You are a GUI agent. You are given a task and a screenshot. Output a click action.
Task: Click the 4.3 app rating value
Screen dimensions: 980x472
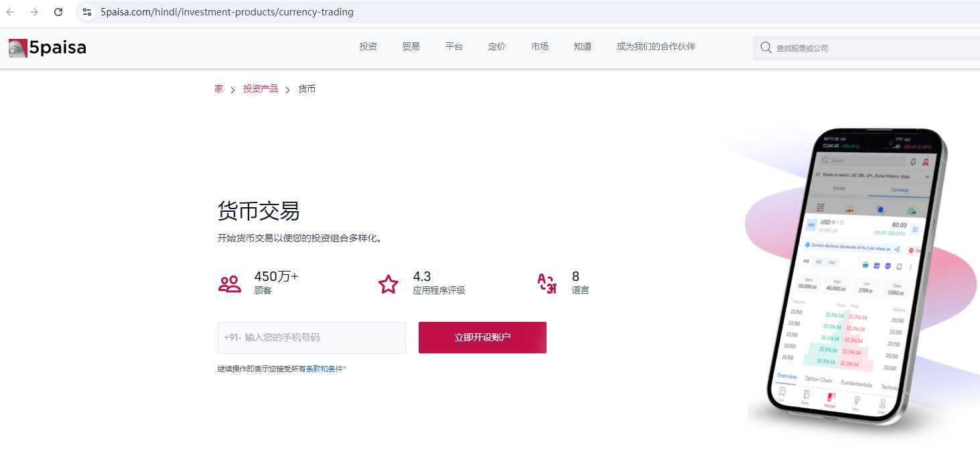click(422, 276)
